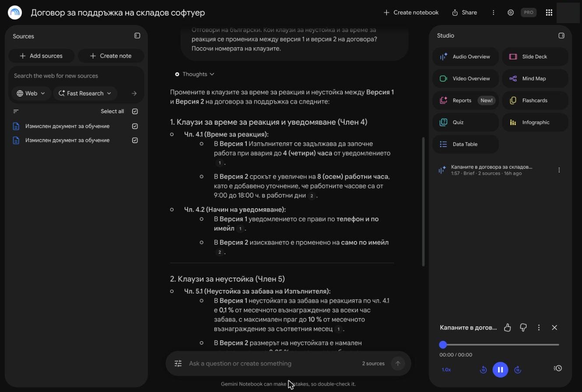Toggle the Select all sources checkbox
The height and width of the screenshot is (392, 582).
(135, 111)
